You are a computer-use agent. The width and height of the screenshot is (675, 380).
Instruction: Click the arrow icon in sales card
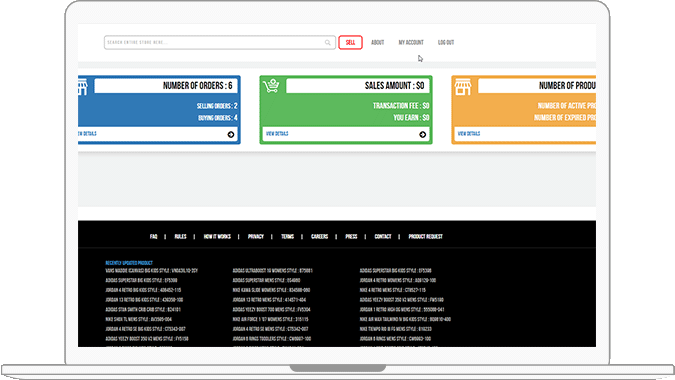[x=423, y=135]
